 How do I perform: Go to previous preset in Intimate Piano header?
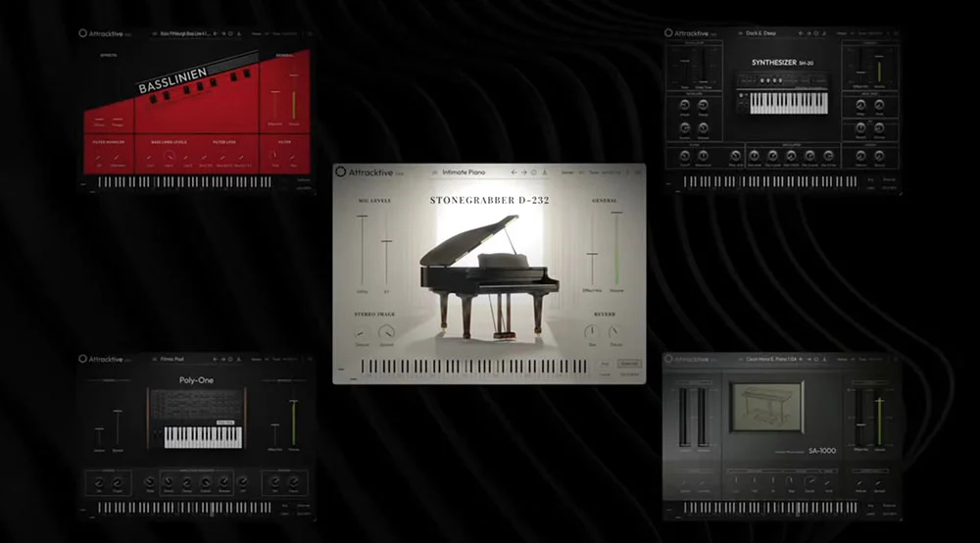[513, 173]
